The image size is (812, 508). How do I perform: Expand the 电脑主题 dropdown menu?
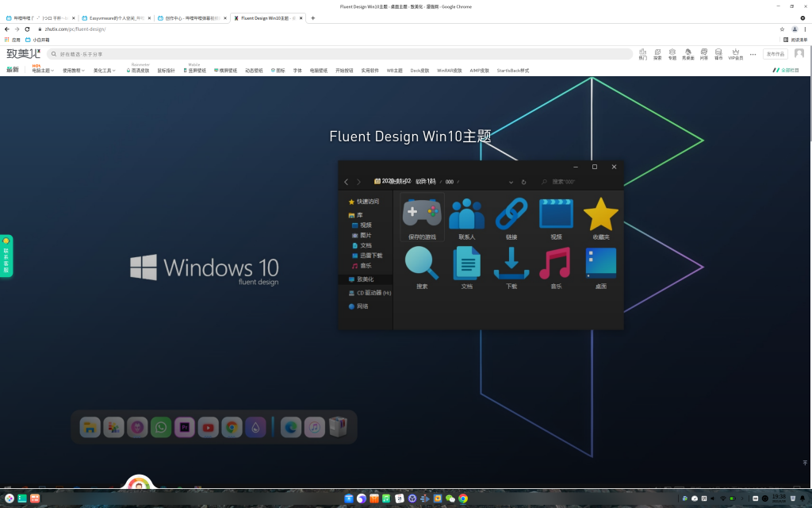tap(43, 71)
